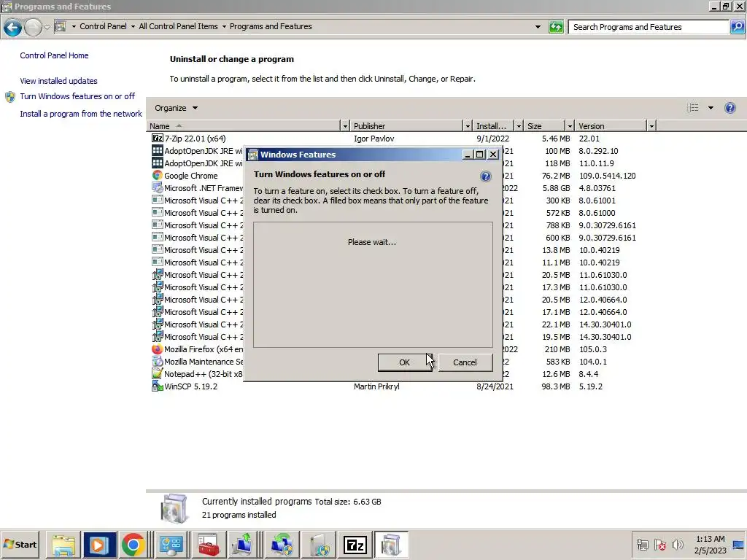Screen dimensions: 747x560
Task: Click version 105.0.3 for Firefox
Action: click(592, 349)
